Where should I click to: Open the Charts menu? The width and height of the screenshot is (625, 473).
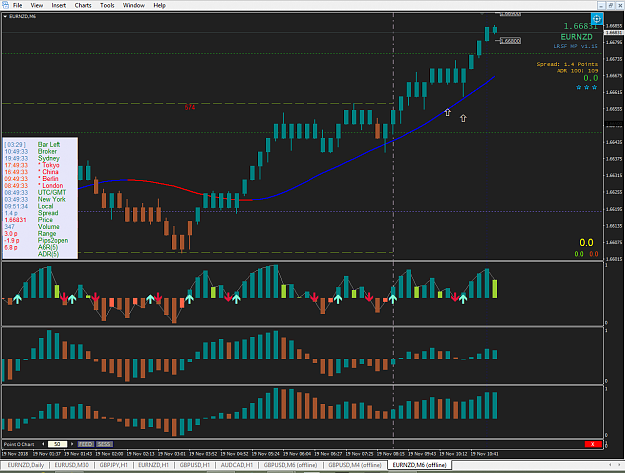click(x=83, y=5)
